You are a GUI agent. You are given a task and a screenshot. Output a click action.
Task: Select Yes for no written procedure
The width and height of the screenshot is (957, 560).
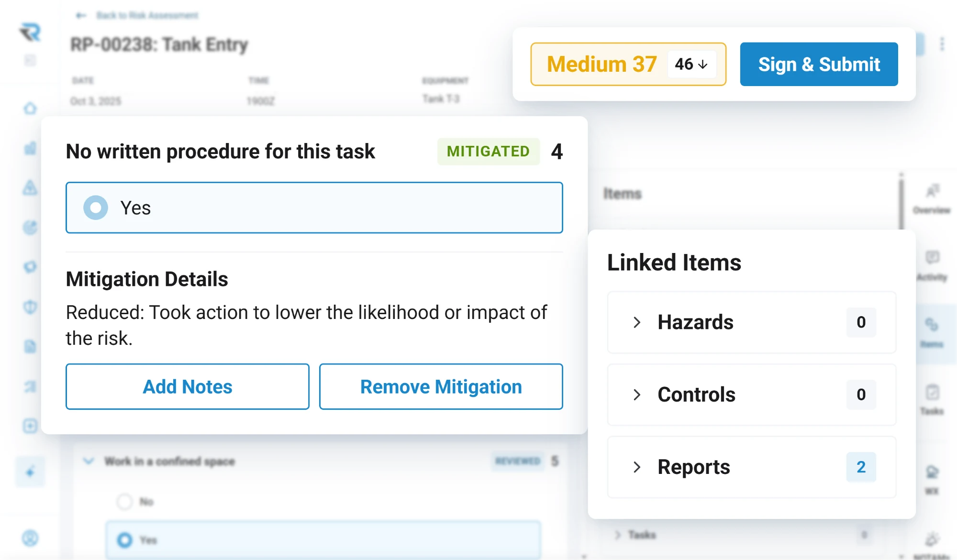pyautogui.click(x=314, y=208)
